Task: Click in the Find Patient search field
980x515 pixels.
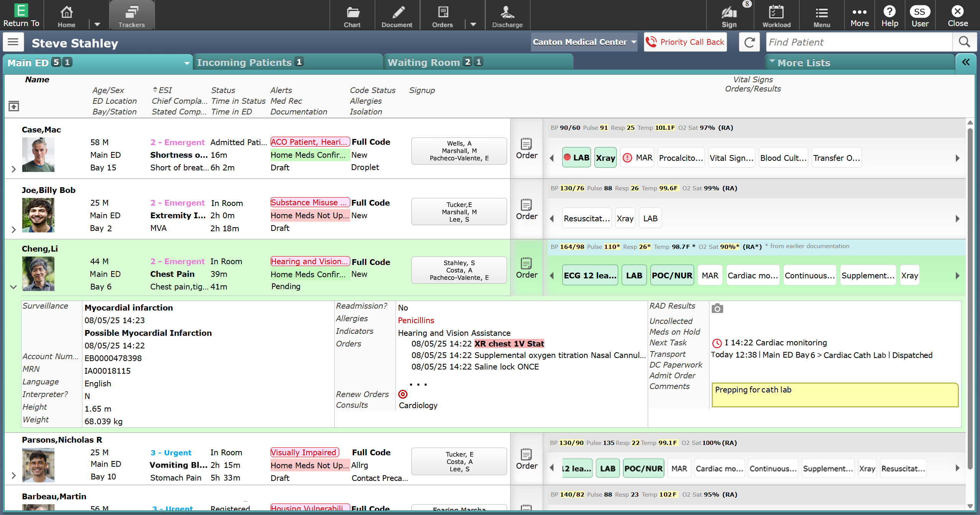Action: (859, 42)
